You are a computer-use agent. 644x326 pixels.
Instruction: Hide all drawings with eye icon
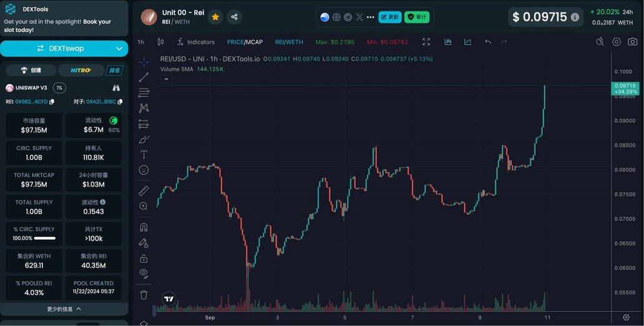click(144, 274)
